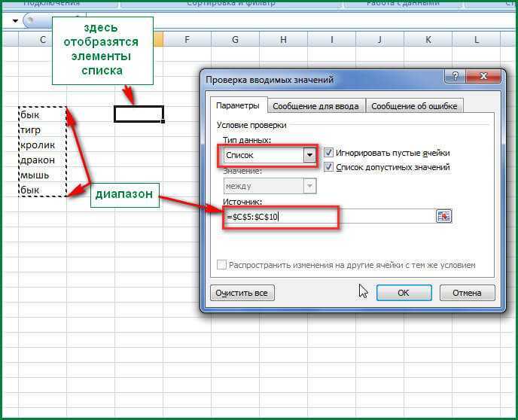The width and height of the screenshot is (518, 420).
Task: Check Распространить изменения на другие ячейки
Action: click(x=221, y=265)
